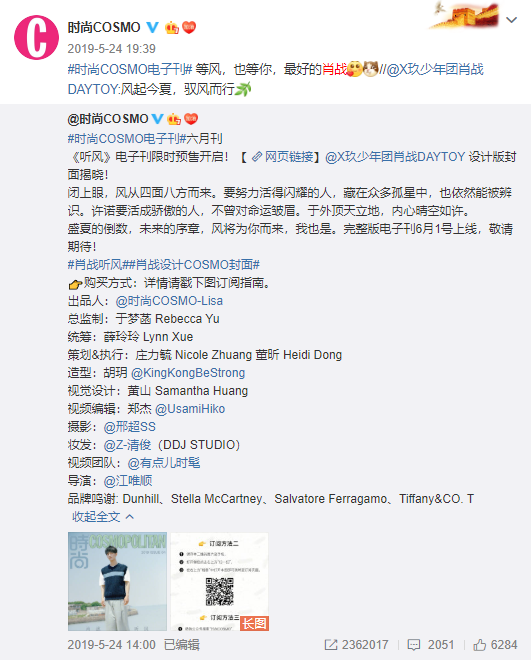Like the post via thumbs-up 6284
This screenshot has height=660, width=531.
[x=480, y=645]
